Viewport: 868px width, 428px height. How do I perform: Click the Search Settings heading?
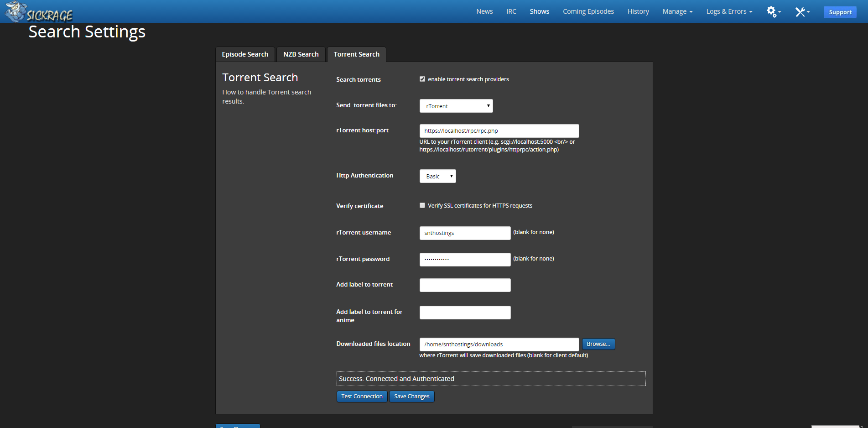click(x=87, y=32)
